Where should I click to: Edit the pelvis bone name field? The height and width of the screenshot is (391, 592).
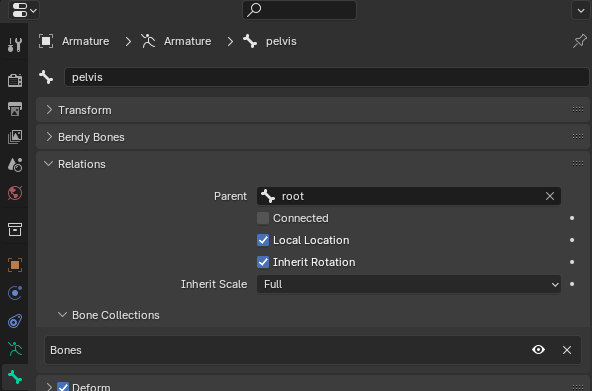pyautogui.click(x=327, y=77)
